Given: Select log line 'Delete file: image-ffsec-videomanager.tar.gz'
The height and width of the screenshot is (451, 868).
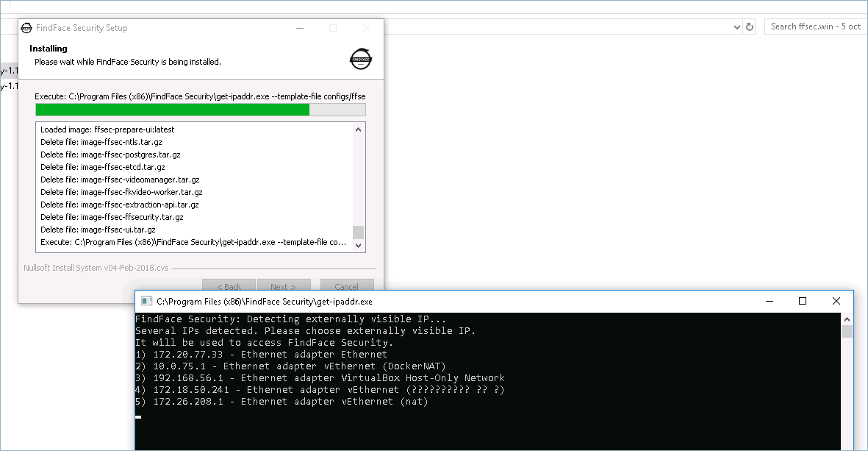Looking at the screenshot, I should [x=120, y=180].
